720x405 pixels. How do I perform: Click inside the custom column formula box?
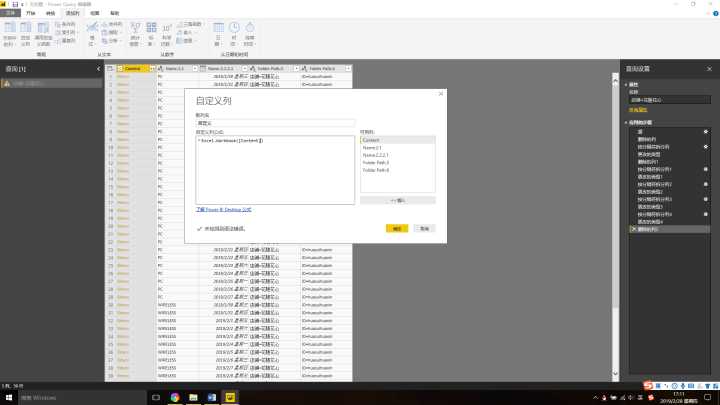(x=275, y=170)
